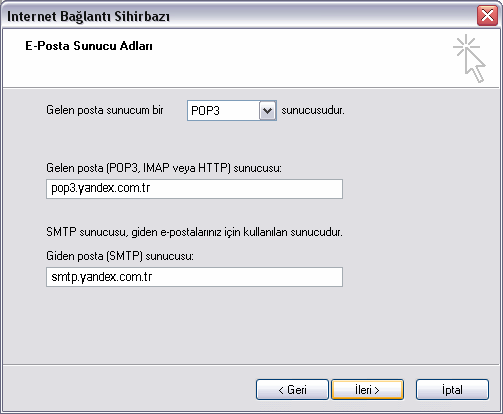Click the 'Giden posta (SMTP) sunucusu' label

120,256
